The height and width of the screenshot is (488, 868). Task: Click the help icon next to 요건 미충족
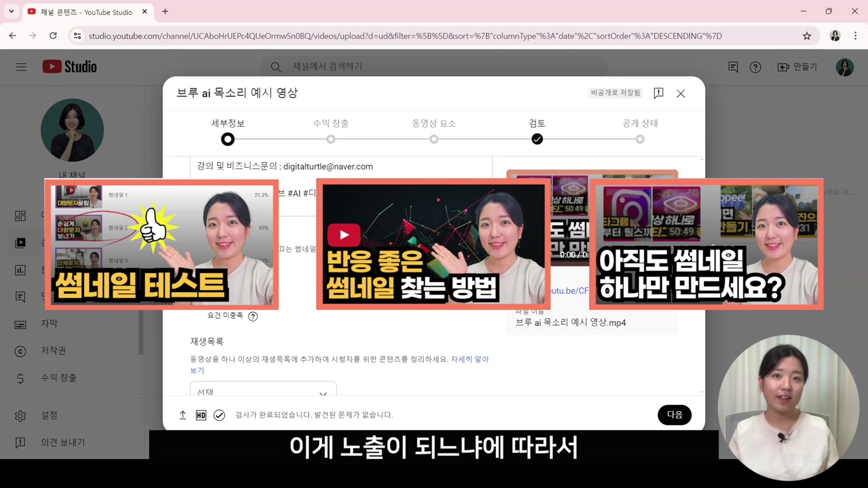pyautogui.click(x=253, y=316)
